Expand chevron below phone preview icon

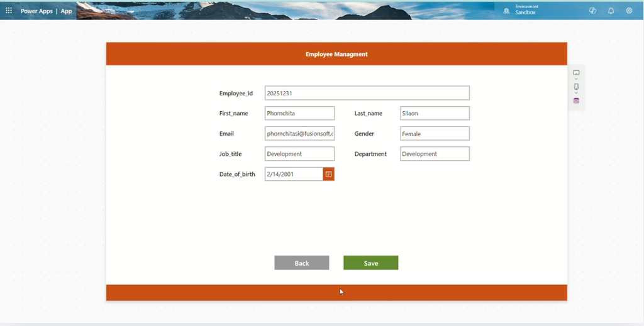[576, 93]
